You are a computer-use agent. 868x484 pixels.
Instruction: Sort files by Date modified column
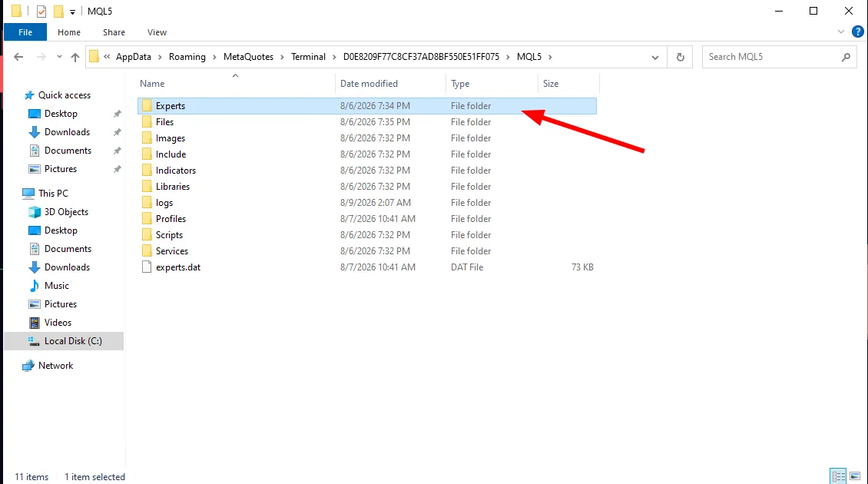pyautogui.click(x=390, y=84)
